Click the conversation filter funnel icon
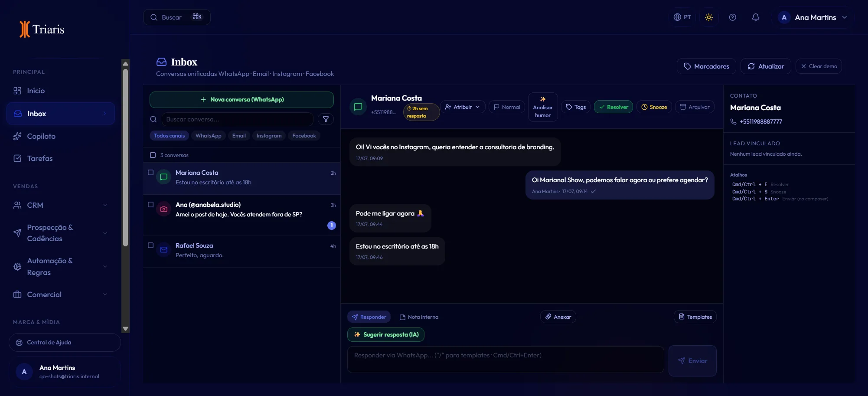The width and height of the screenshot is (868, 396). pos(326,119)
